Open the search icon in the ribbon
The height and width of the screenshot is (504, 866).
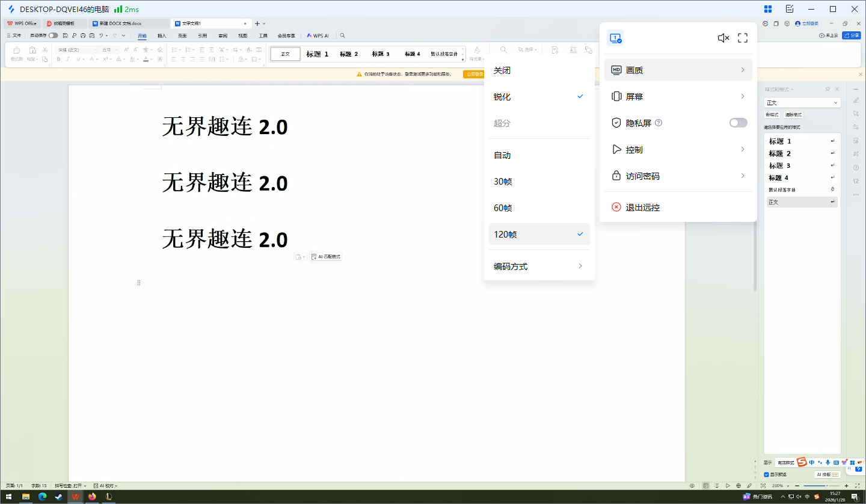[342, 35]
